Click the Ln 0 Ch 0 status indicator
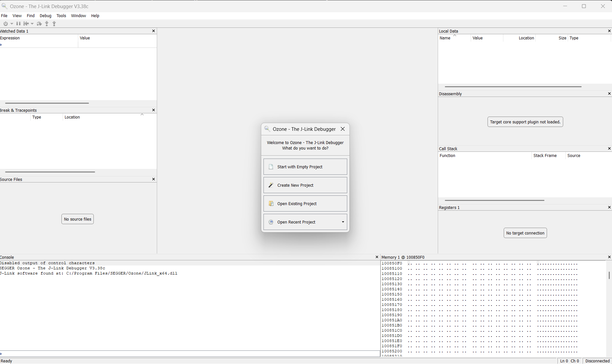612x364 pixels. tap(569, 361)
